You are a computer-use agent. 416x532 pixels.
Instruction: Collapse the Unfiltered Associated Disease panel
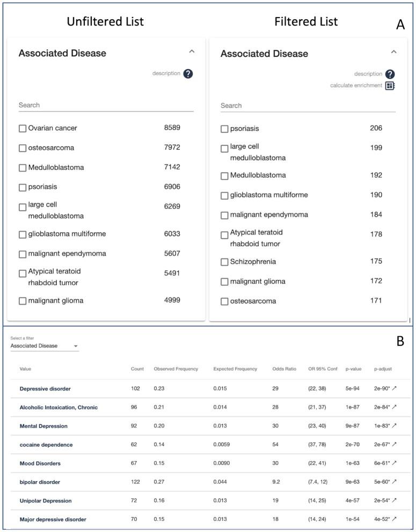pyautogui.click(x=192, y=51)
